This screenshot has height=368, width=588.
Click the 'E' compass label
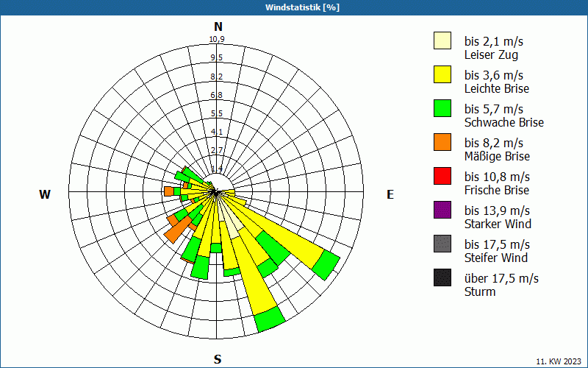pyautogui.click(x=390, y=194)
